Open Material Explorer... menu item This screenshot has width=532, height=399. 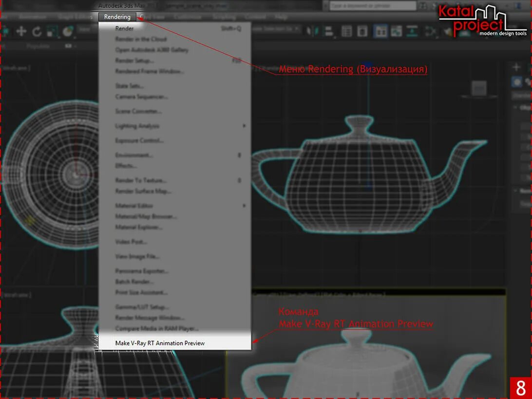pos(175,228)
